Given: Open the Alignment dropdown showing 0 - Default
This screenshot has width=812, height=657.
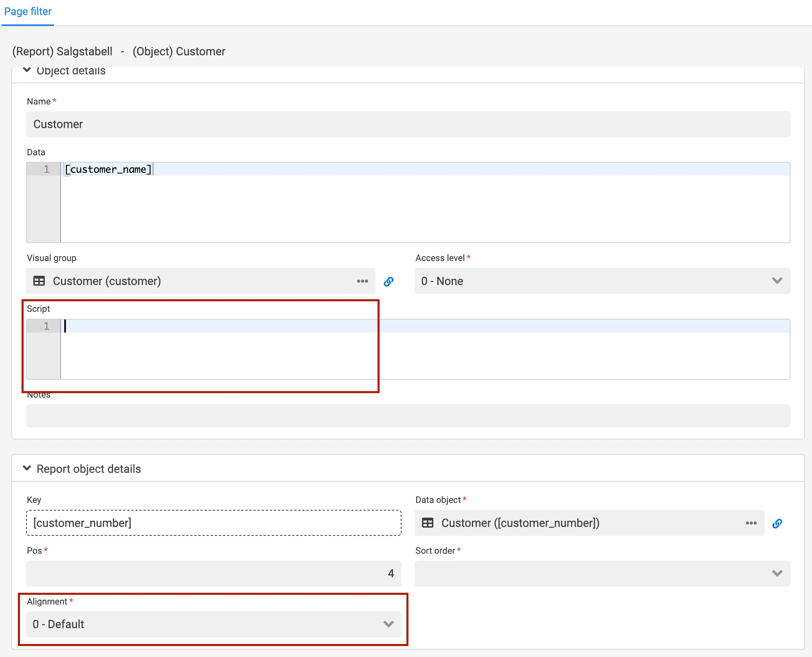Looking at the screenshot, I should [x=388, y=624].
